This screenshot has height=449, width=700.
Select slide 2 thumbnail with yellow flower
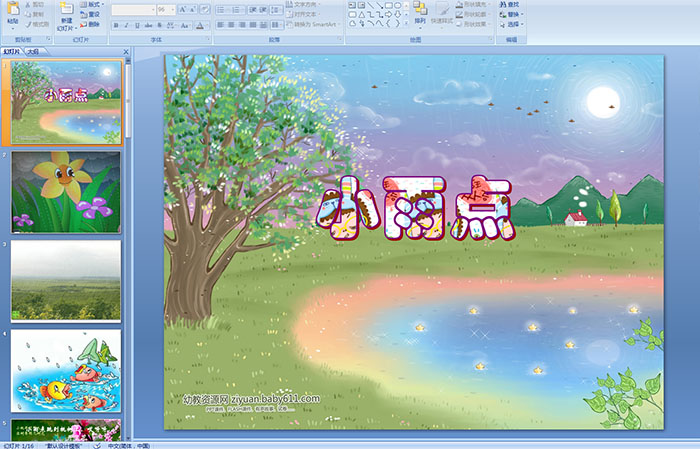click(66, 192)
